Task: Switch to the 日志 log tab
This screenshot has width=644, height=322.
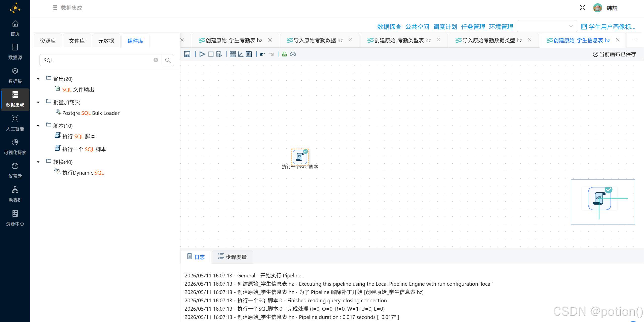Action: (196, 257)
